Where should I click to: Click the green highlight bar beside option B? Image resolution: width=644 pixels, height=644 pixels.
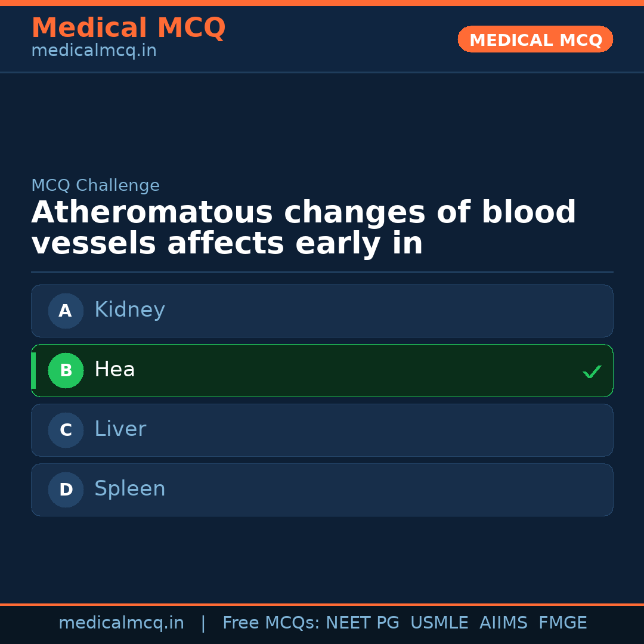click(33, 370)
